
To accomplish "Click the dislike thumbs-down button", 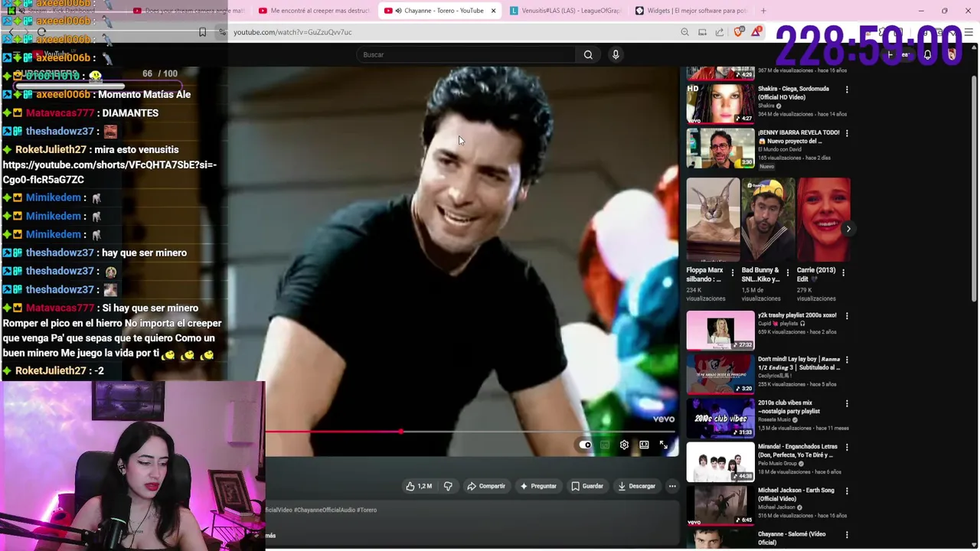I will (x=448, y=486).
